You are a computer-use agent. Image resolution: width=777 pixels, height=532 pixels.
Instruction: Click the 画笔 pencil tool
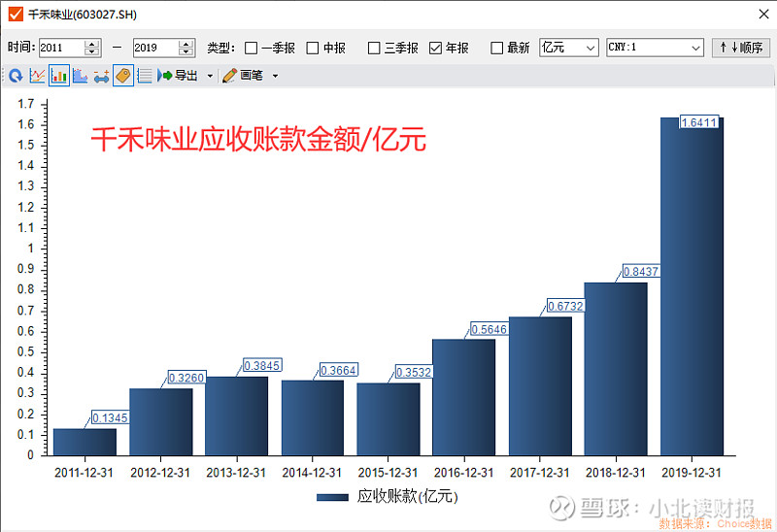[242, 76]
